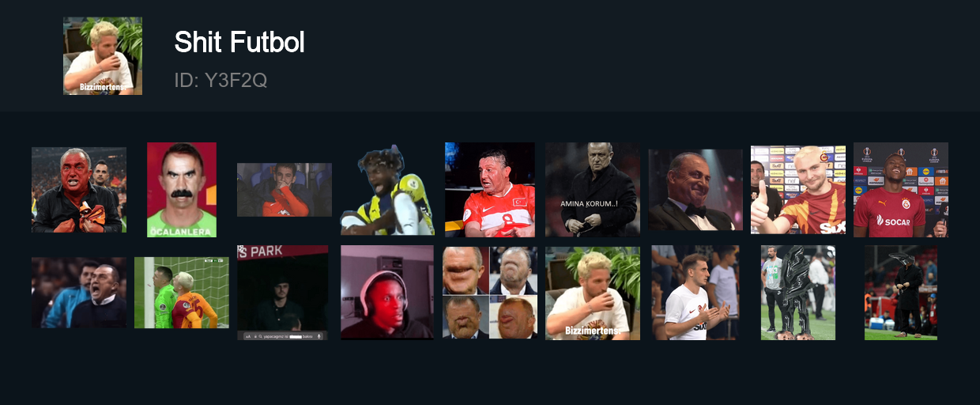Click the Shit Futbol pack avatar image

coord(103,55)
